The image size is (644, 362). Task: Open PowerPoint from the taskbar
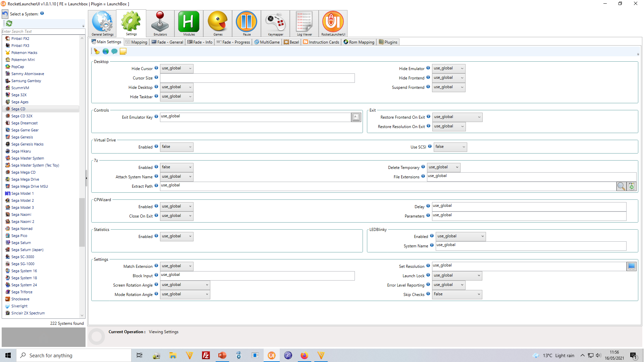click(x=222, y=355)
